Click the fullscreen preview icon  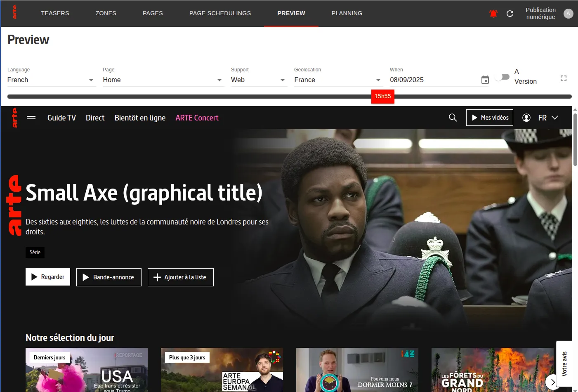tap(564, 78)
